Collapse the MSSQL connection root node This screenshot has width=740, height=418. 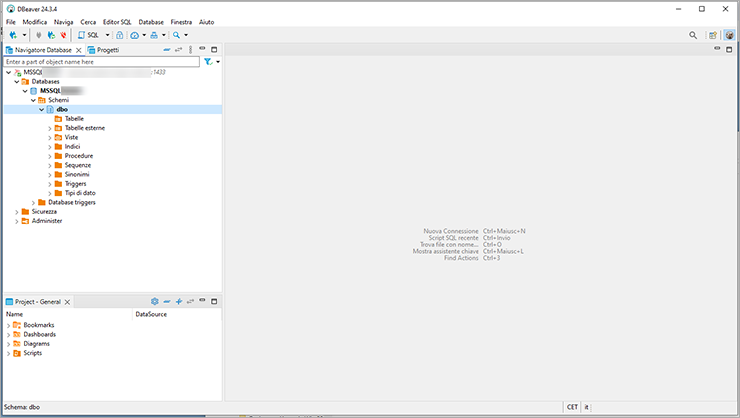coord(8,72)
